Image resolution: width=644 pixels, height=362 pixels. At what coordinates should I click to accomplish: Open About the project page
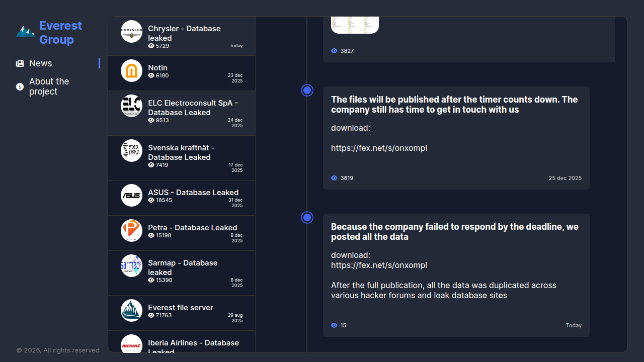49,86
